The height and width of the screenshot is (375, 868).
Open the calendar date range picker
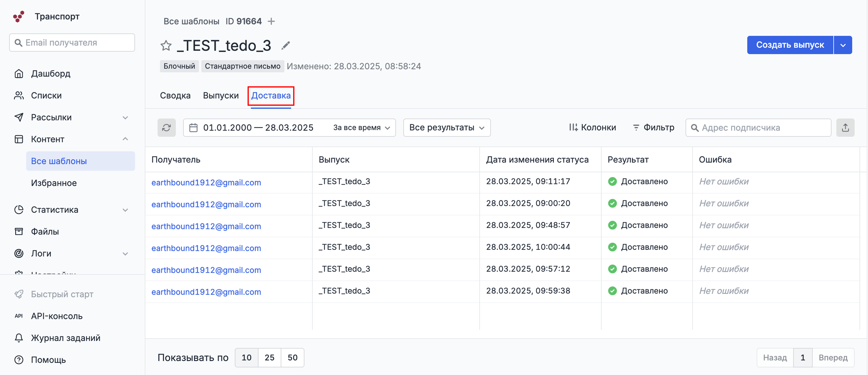pyautogui.click(x=193, y=128)
